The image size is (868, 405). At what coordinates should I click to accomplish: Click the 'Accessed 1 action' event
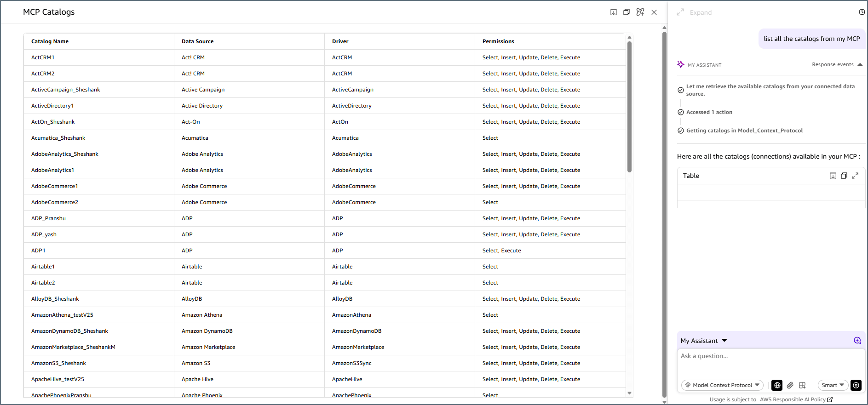pos(709,112)
